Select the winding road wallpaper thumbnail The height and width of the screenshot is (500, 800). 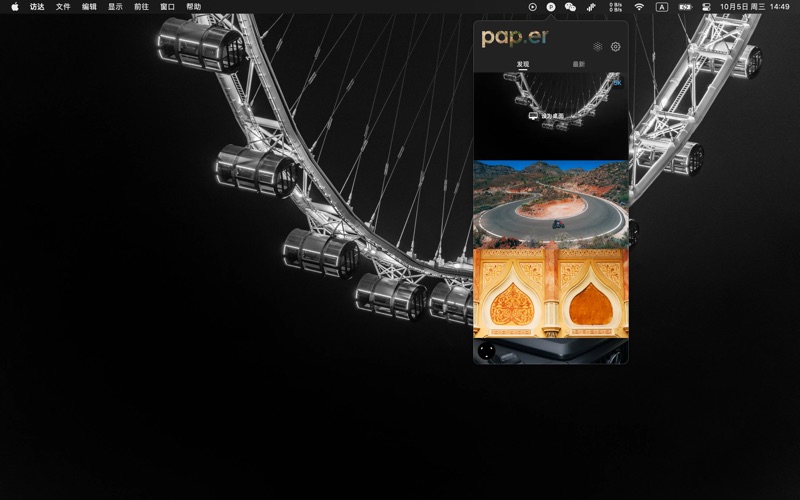tap(551, 204)
